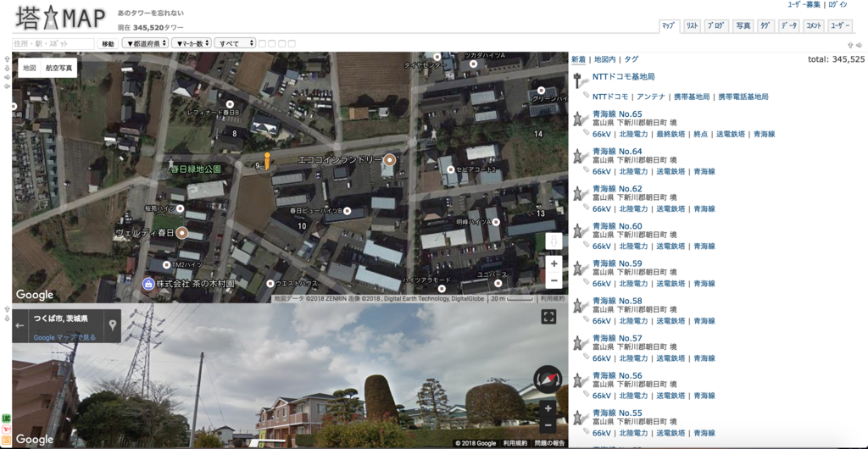Open the ユーザー tab
This screenshot has width=868, height=449.
[840, 25]
